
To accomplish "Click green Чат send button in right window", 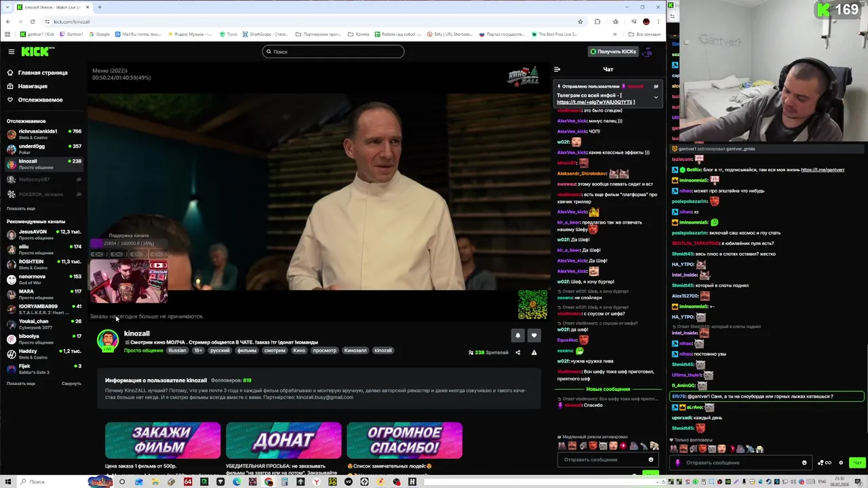I will (x=857, y=463).
